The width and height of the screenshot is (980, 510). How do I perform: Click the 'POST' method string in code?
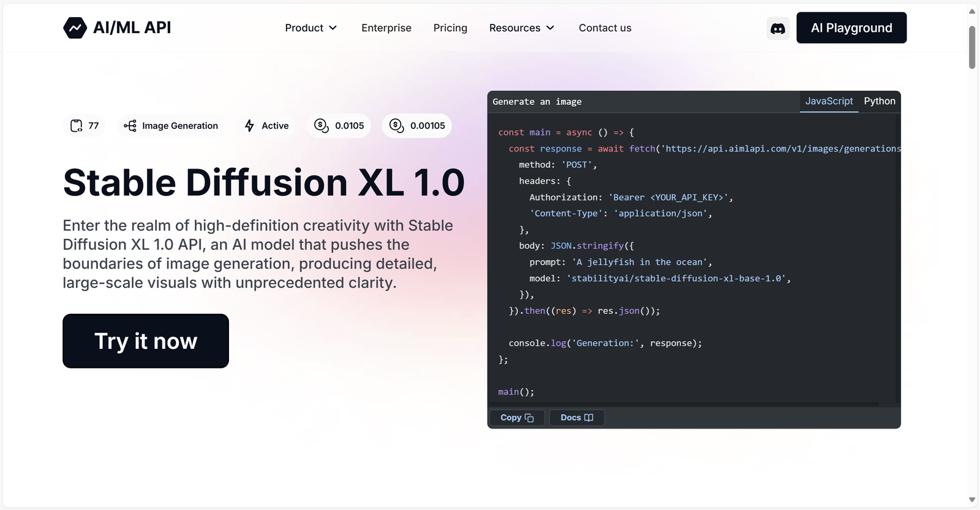point(576,165)
